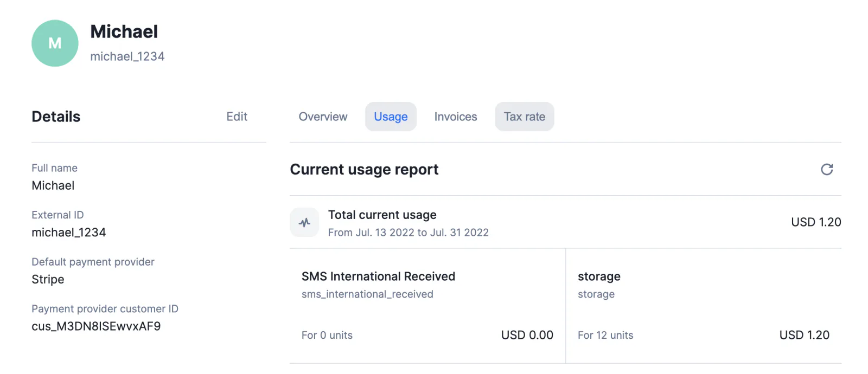Click the Default payment provider label
868x374 pixels.
click(x=93, y=262)
